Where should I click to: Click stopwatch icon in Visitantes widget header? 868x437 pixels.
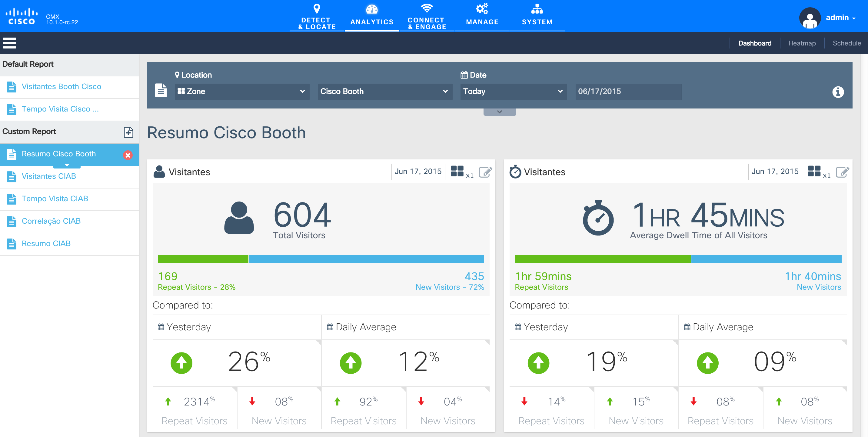(x=515, y=172)
